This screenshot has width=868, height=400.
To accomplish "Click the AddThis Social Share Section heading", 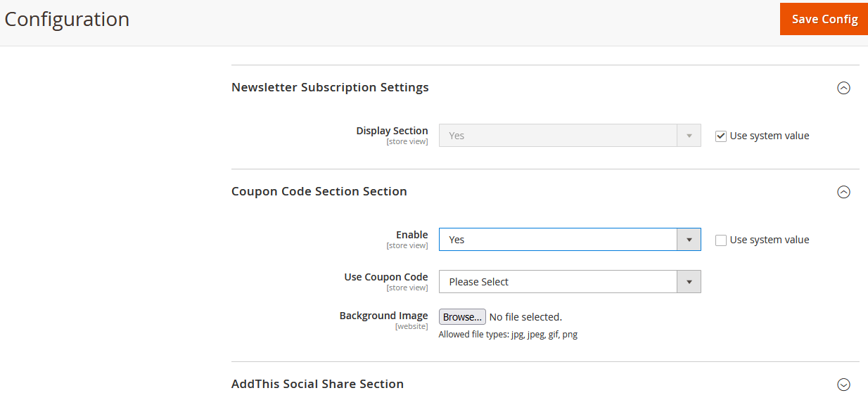I will coord(317,385).
